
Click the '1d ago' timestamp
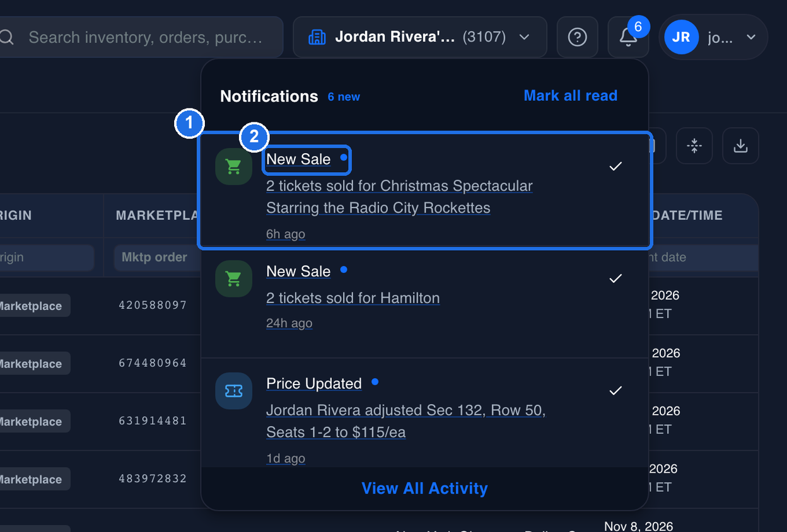coord(286,458)
